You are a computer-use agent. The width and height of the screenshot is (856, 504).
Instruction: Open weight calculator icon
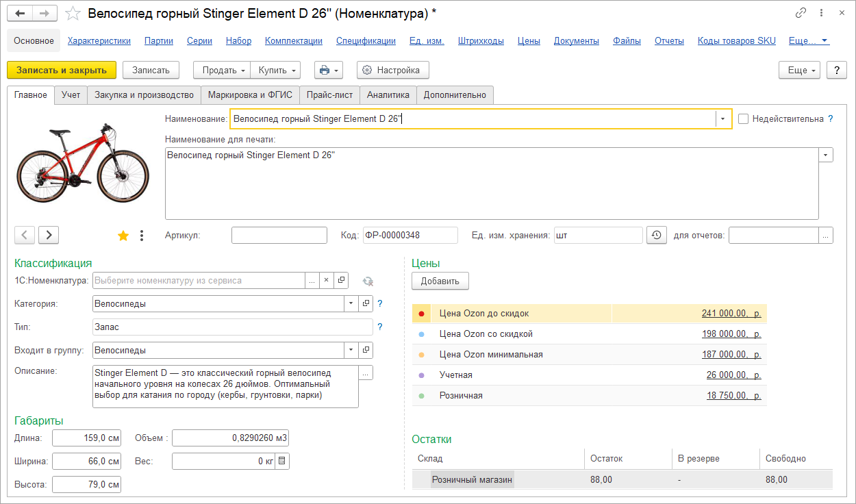click(x=282, y=461)
